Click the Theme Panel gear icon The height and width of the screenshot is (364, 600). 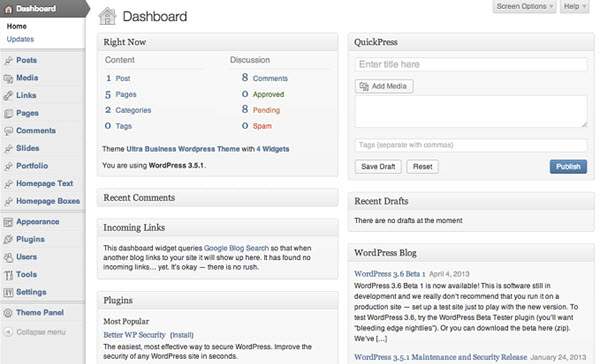8,313
